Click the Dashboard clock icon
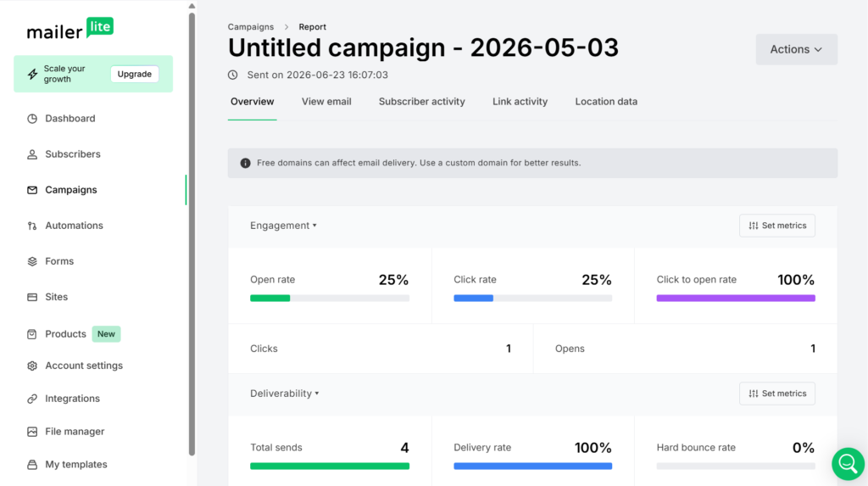Screen dimensions: 868x486 pyautogui.click(x=32, y=119)
